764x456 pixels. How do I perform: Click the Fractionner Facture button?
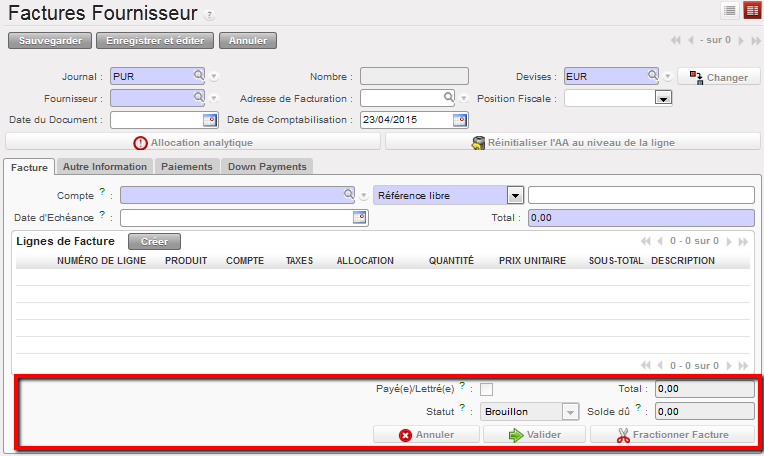point(671,435)
